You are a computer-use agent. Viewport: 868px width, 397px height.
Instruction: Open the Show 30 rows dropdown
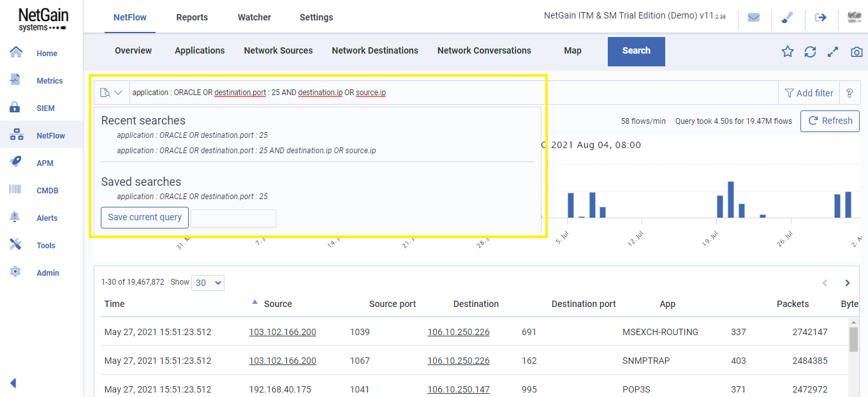[208, 282]
